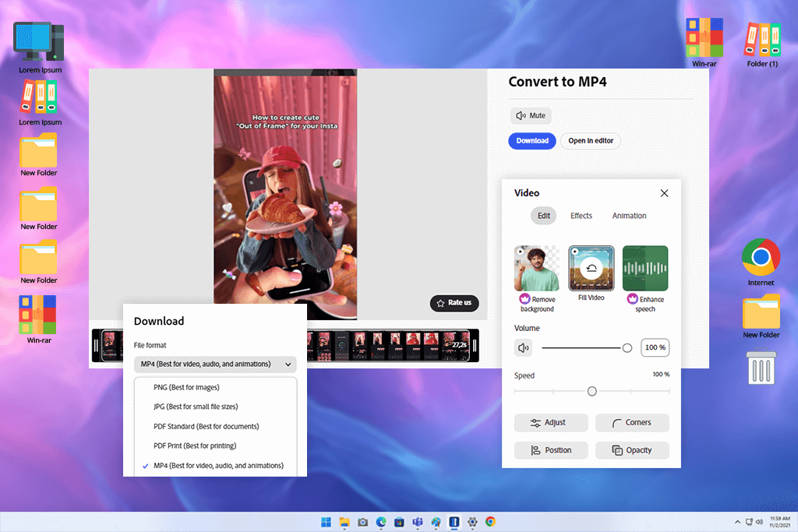Switch to the Effects tab

coord(581,216)
